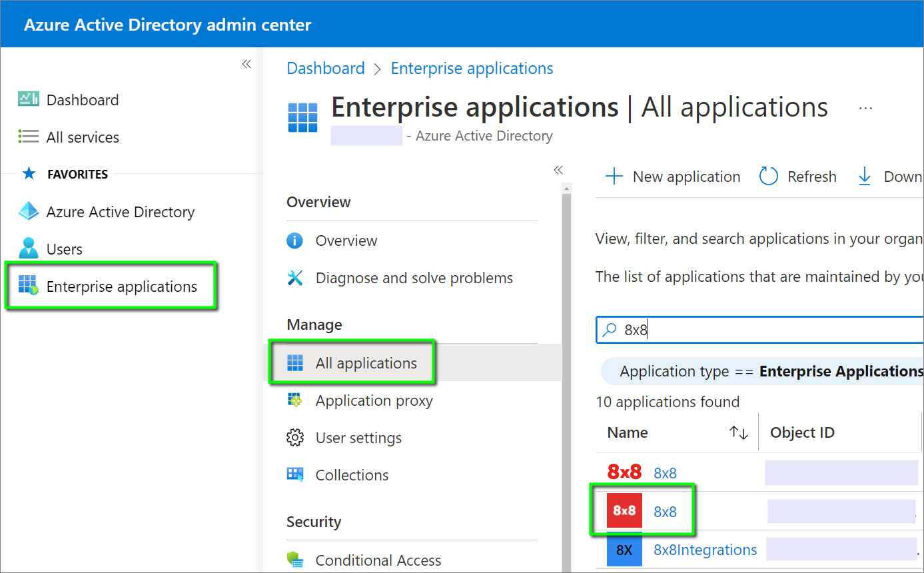Open Diagnose and solve problems

pyautogui.click(x=414, y=278)
